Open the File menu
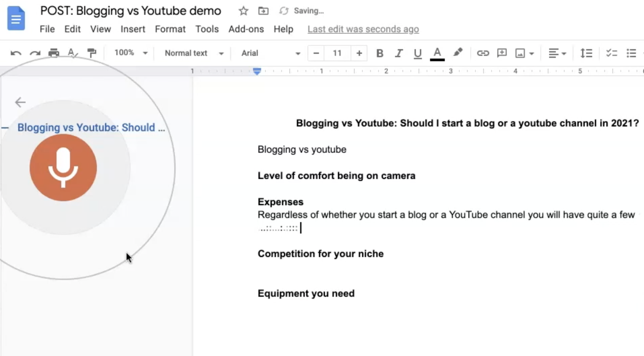This screenshot has height=356, width=644. coord(47,29)
